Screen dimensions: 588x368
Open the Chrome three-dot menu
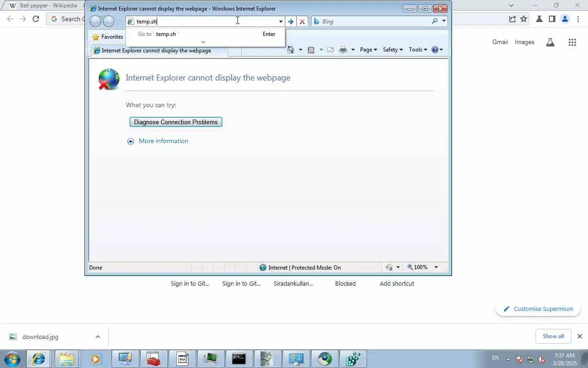coord(578,19)
